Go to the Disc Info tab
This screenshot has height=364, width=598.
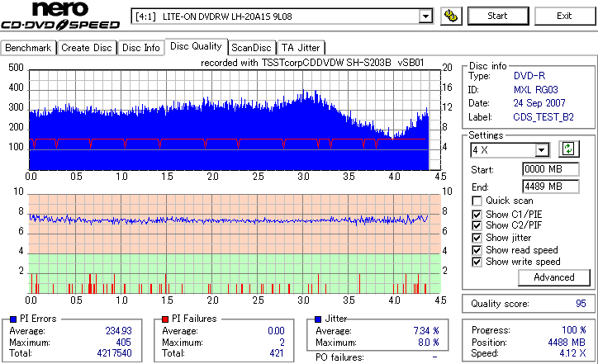(x=140, y=48)
